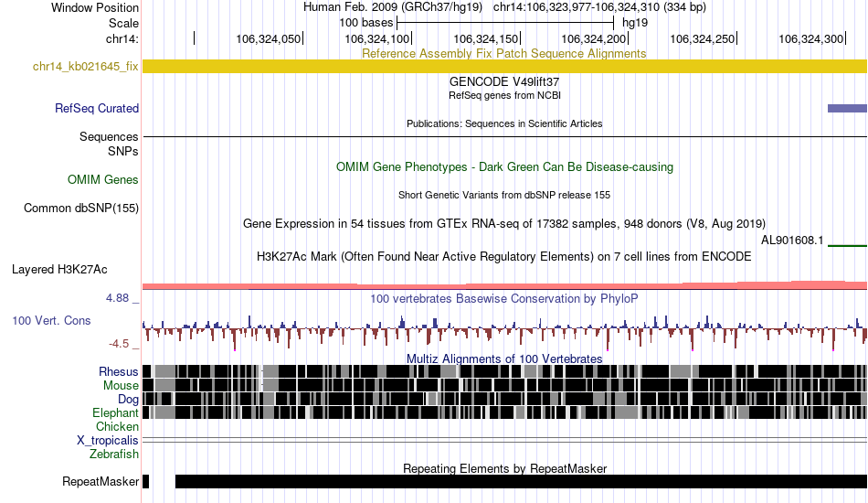Viewport: 868px width, 503px height.
Task: Click the H3K27Ac Mark ENCODE track title
Action: [x=503, y=256]
